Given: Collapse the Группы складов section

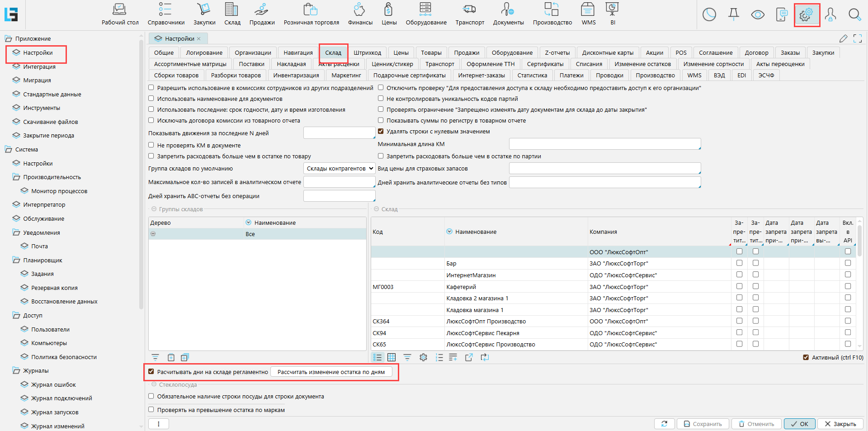Looking at the screenshot, I should point(154,209).
